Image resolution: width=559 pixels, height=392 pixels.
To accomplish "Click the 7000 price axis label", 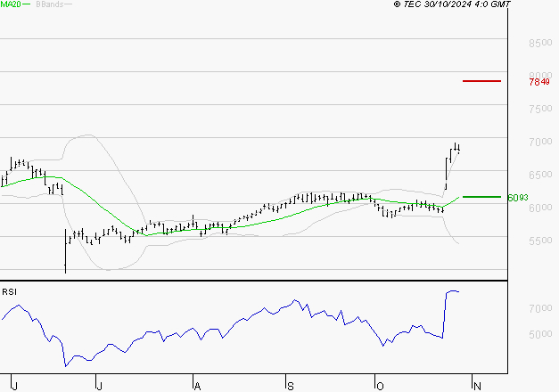I will click(x=540, y=142).
